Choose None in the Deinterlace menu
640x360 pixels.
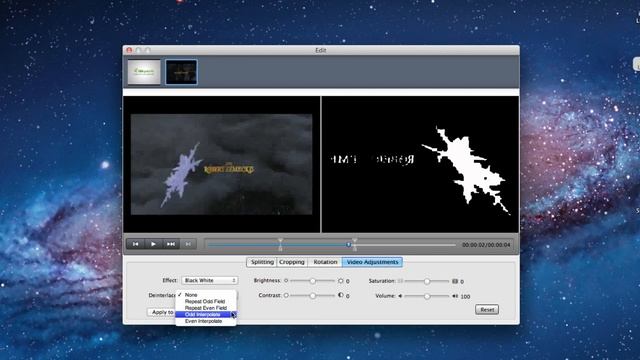[206, 295]
